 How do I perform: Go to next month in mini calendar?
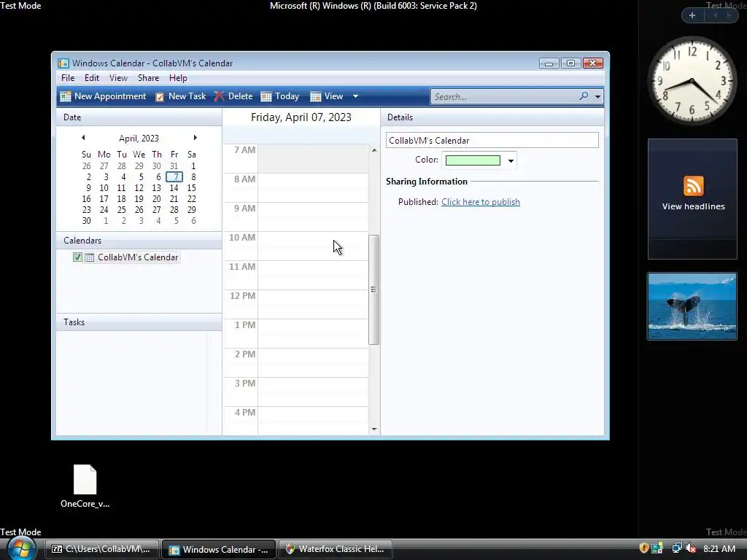pyautogui.click(x=195, y=138)
